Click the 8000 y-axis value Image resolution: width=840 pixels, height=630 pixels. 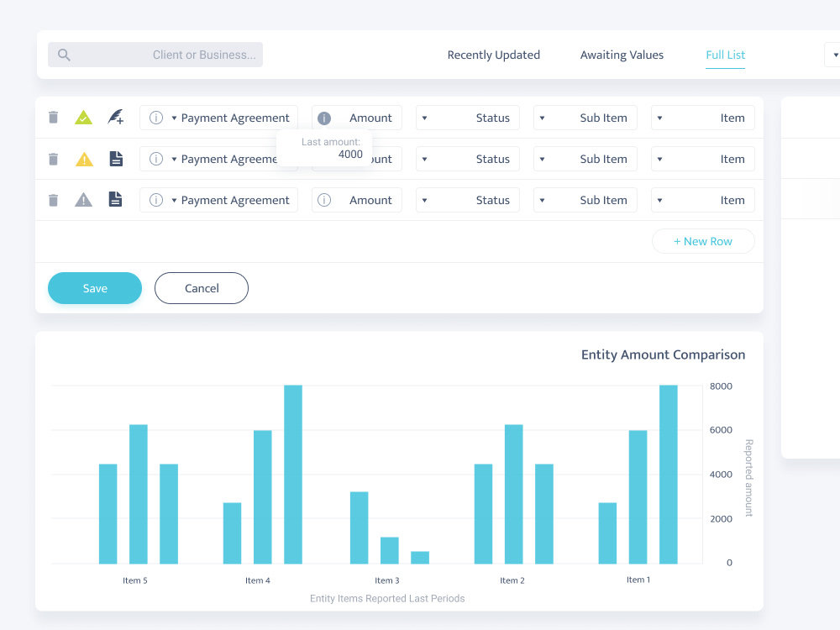point(721,386)
